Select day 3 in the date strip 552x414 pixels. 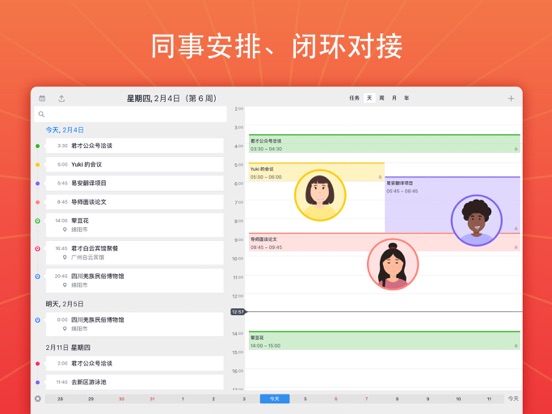pos(244,399)
